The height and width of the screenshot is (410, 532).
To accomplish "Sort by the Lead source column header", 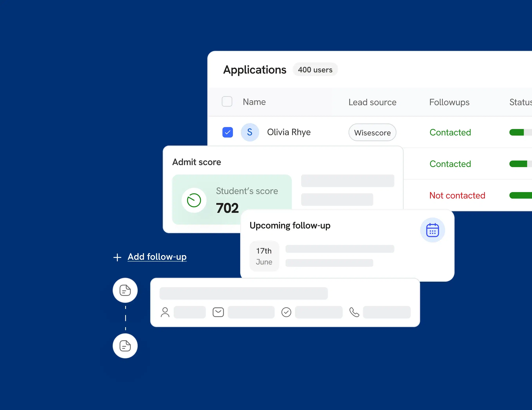I will point(372,102).
